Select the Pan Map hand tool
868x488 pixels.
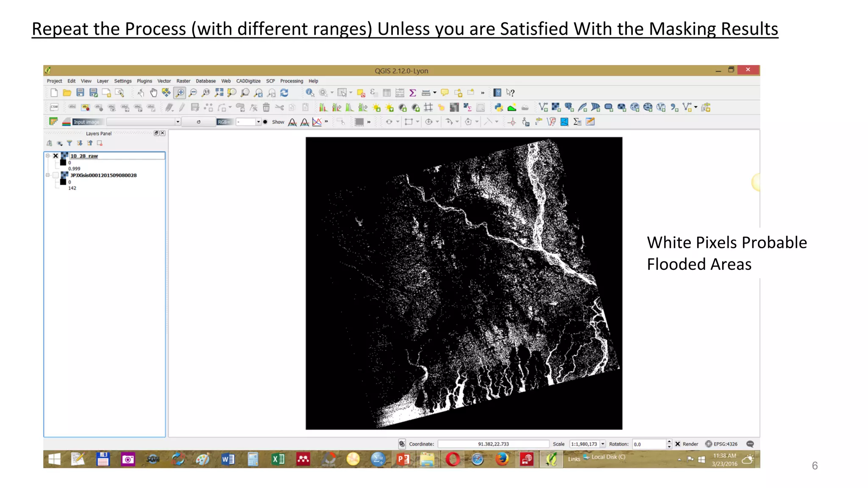pyautogui.click(x=153, y=93)
